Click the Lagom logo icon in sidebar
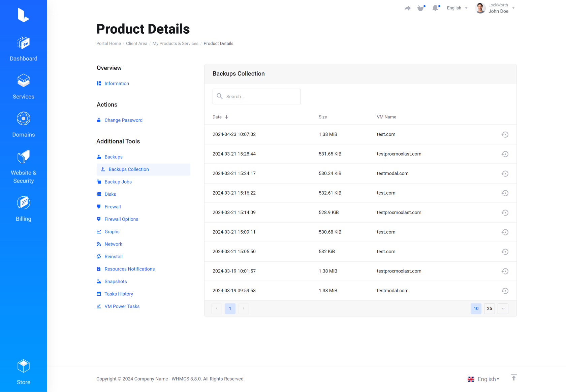The image size is (566, 392). pyautogui.click(x=23, y=15)
